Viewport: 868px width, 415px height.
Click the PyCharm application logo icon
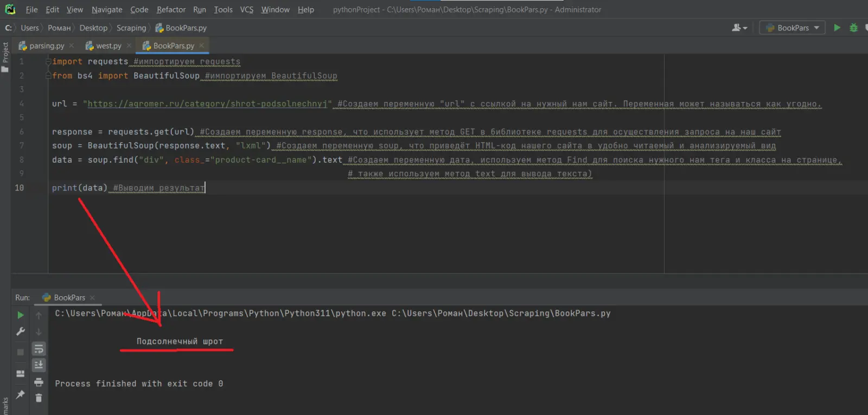pos(10,9)
